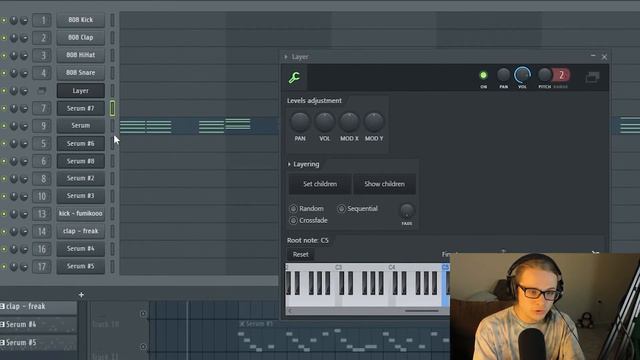Select the Serum #4 pattern in picker
Image resolution: width=640 pixels, height=360 pixels.
tap(38, 324)
